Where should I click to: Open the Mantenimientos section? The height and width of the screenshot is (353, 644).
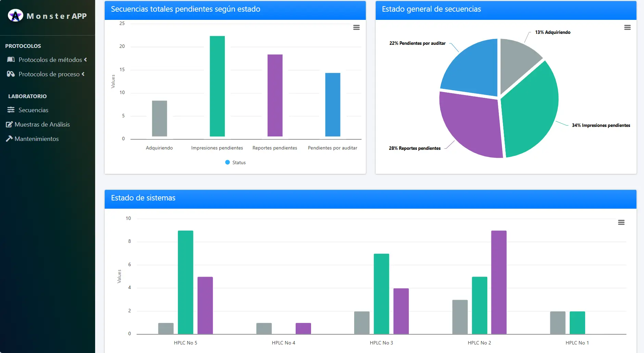pos(37,139)
